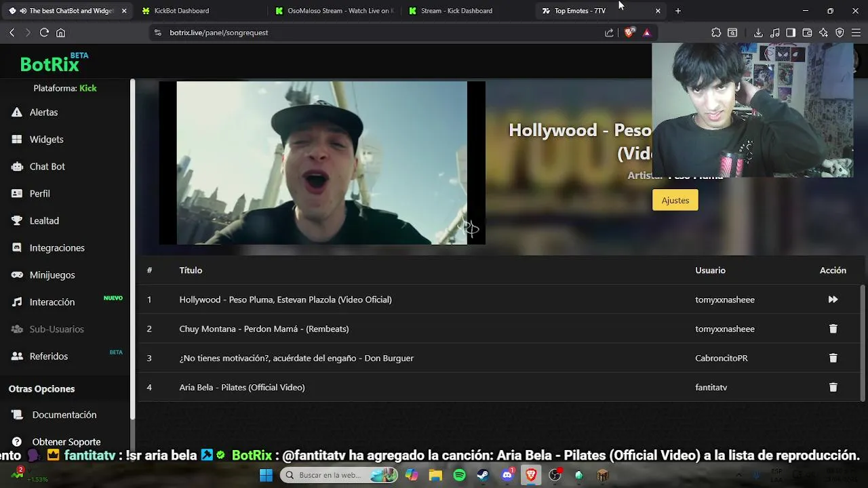Click the song list vertical scrollbar
The width and height of the screenshot is (868, 488).
coord(863,342)
